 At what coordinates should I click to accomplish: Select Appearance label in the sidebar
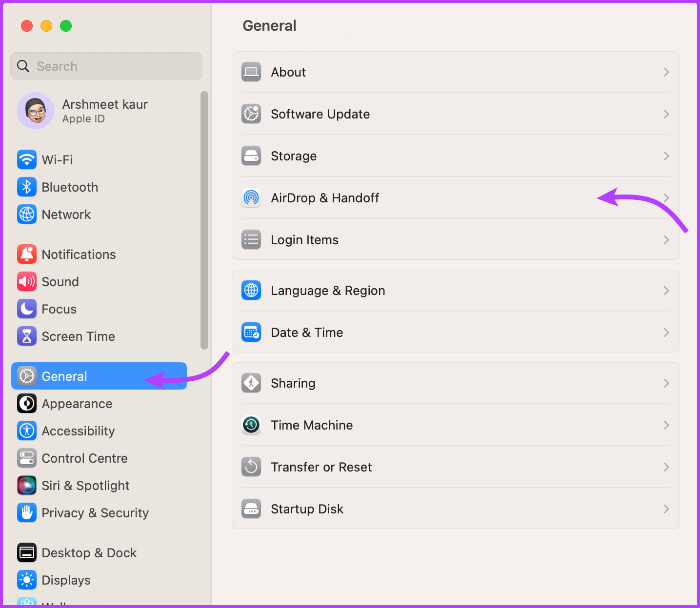(x=77, y=404)
